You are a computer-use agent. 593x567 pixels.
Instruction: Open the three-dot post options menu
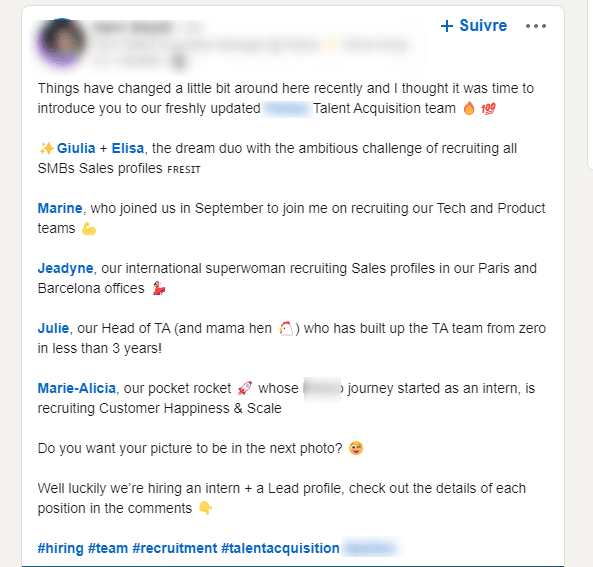coord(536,26)
